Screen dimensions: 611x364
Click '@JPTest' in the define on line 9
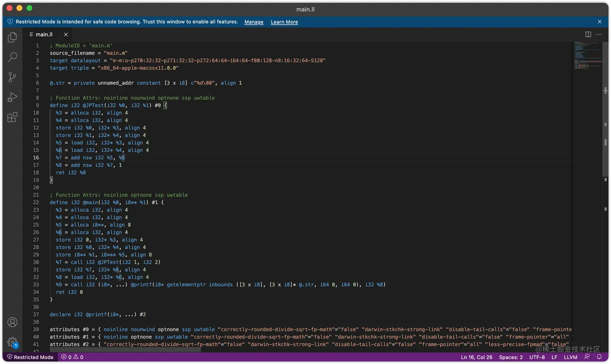93,105
